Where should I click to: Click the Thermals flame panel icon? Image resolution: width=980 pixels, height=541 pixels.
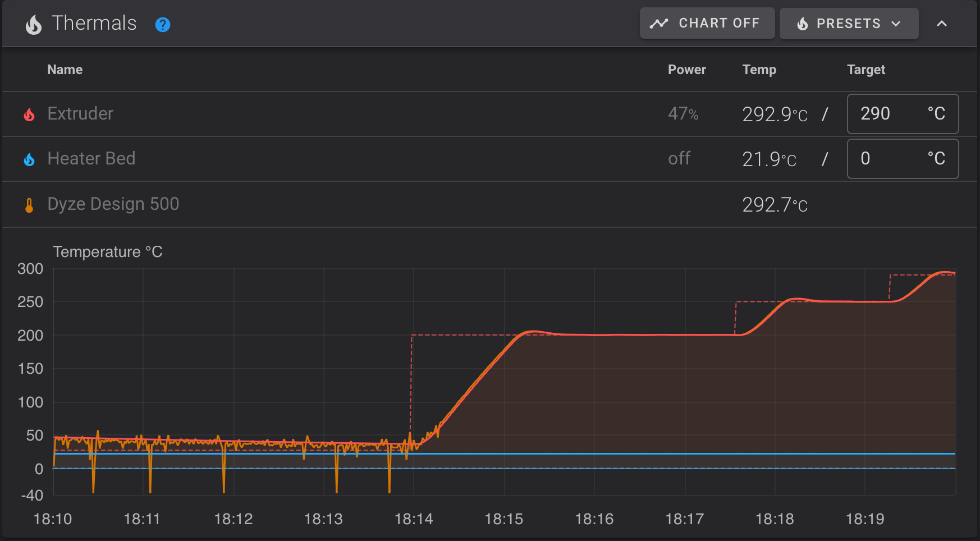[x=34, y=24]
